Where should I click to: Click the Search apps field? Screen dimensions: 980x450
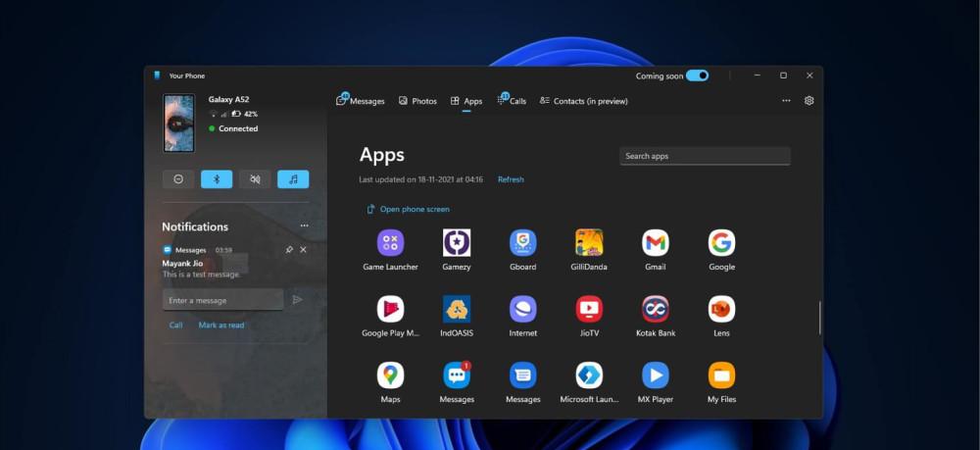pos(705,156)
